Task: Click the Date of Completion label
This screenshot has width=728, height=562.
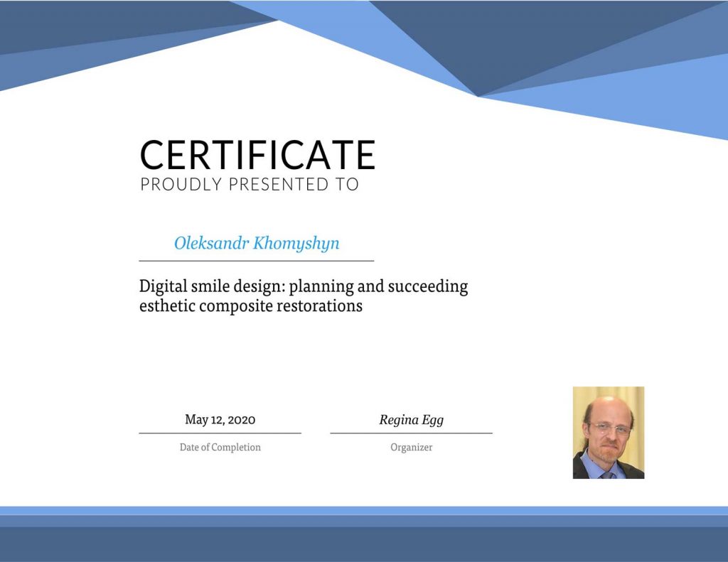Action: (x=220, y=447)
